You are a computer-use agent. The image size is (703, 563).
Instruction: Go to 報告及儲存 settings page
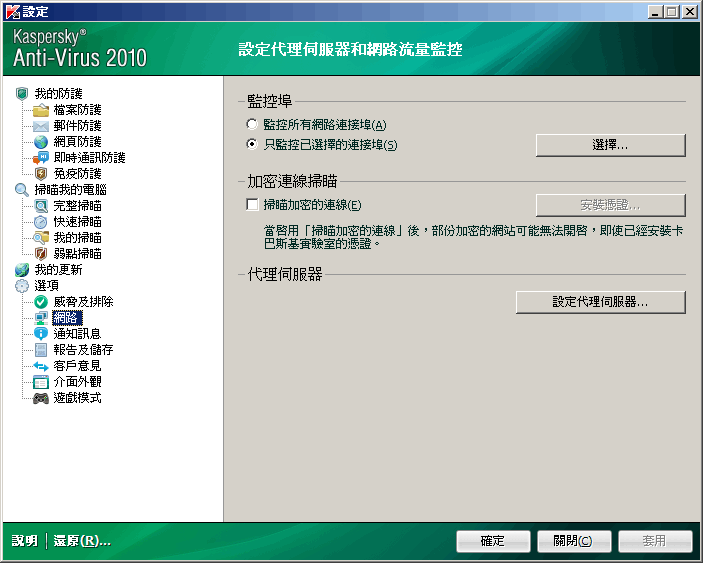83,350
